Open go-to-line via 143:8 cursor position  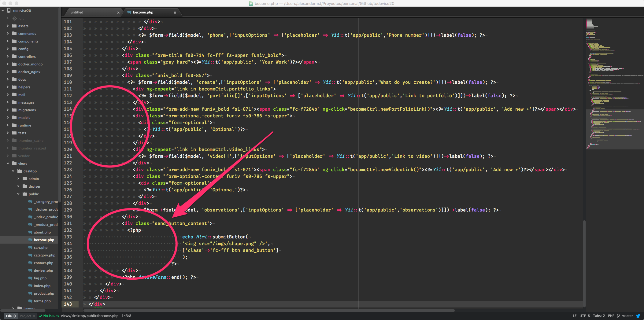[126, 316]
